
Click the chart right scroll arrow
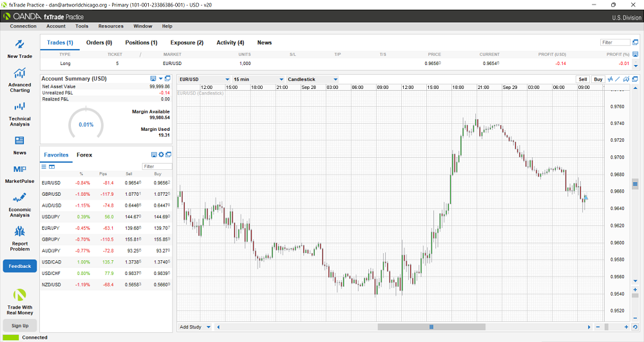click(589, 327)
